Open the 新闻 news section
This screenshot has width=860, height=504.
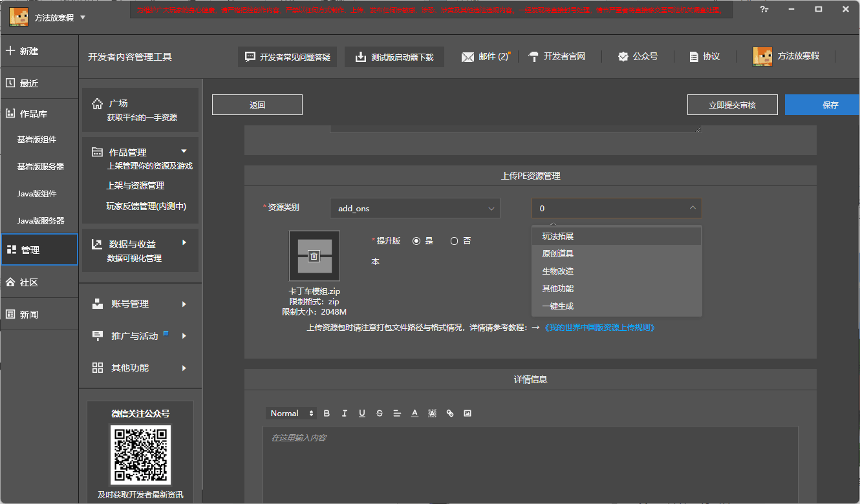click(39, 315)
